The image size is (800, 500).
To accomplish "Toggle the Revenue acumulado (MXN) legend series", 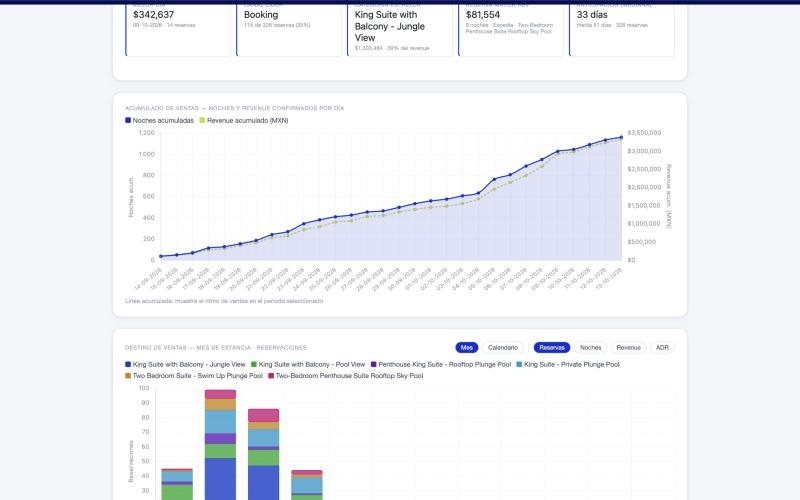I will click(243, 120).
